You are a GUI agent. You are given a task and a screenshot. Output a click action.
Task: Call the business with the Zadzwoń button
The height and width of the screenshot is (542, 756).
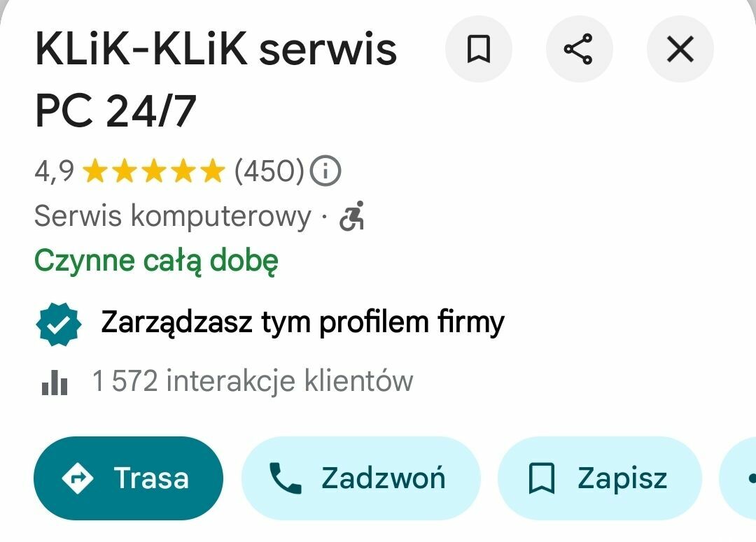click(x=361, y=478)
